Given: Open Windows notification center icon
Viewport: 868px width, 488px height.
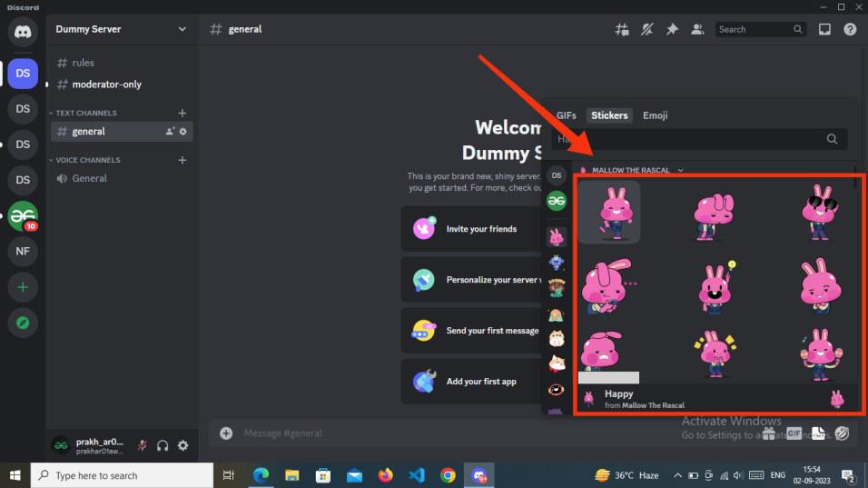Looking at the screenshot, I should [x=848, y=475].
